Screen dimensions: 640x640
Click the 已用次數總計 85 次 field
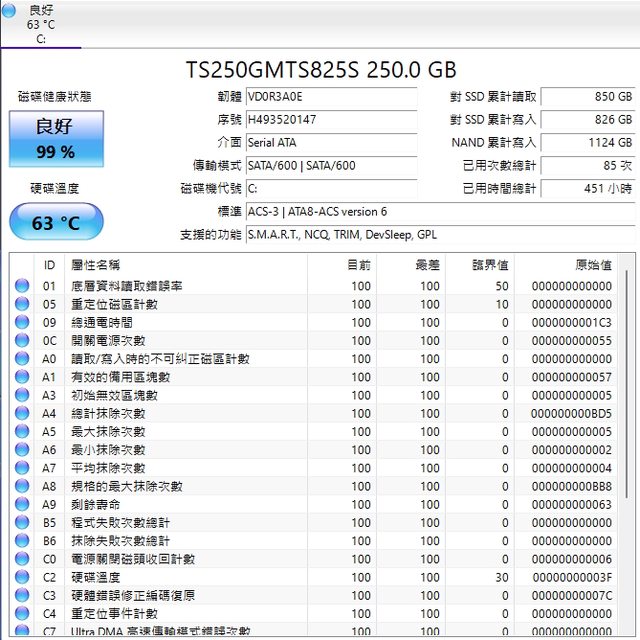pyautogui.click(x=588, y=166)
